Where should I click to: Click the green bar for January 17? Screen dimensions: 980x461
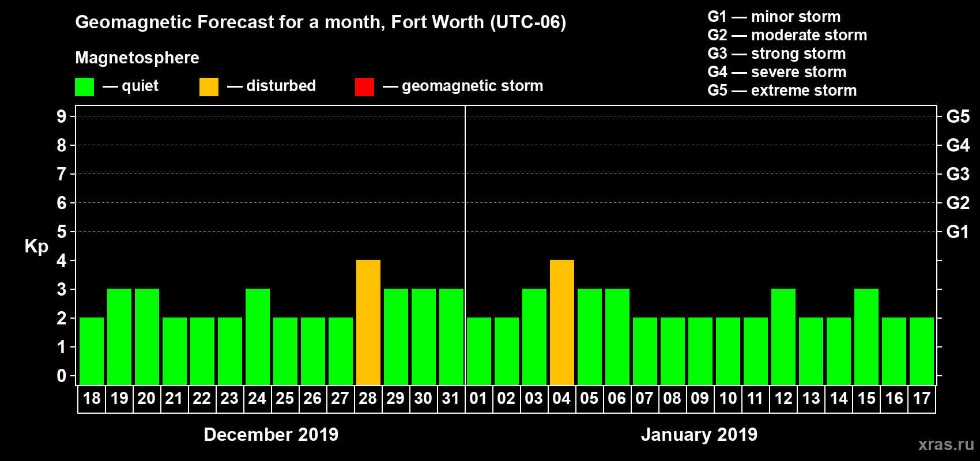[x=922, y=351]
